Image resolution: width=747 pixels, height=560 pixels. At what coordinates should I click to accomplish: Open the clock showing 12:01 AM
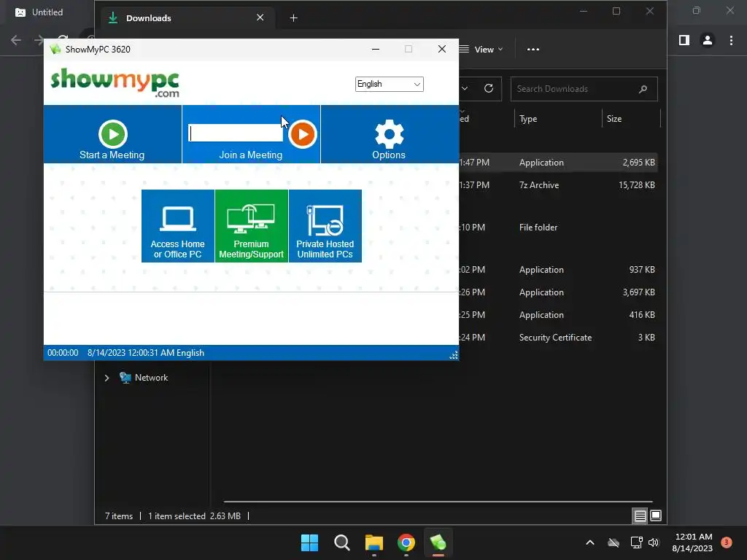693,542
